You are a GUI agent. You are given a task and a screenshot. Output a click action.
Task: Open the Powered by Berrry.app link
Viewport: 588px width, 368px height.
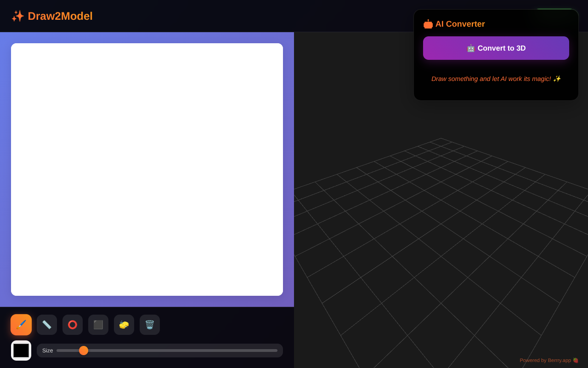tap(547, 360)
